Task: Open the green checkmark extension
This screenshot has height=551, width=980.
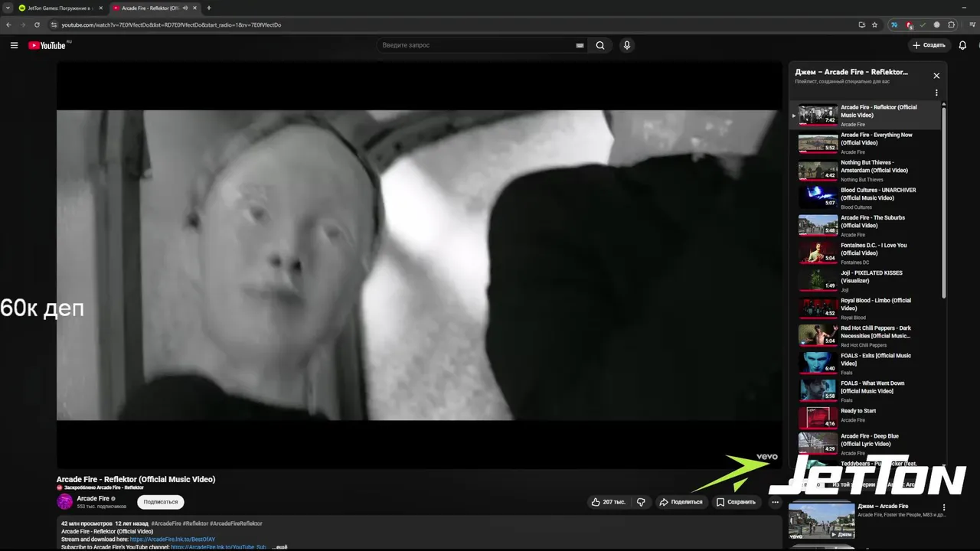Action: [923, 24]
